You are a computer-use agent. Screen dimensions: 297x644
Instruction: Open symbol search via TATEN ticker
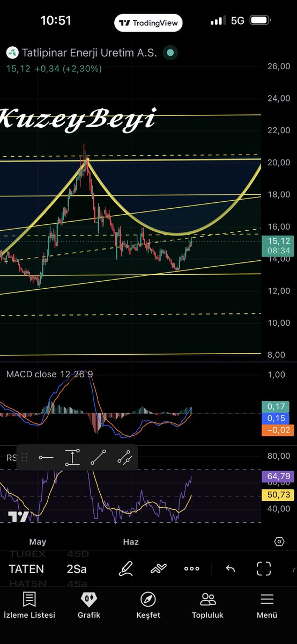26,569
